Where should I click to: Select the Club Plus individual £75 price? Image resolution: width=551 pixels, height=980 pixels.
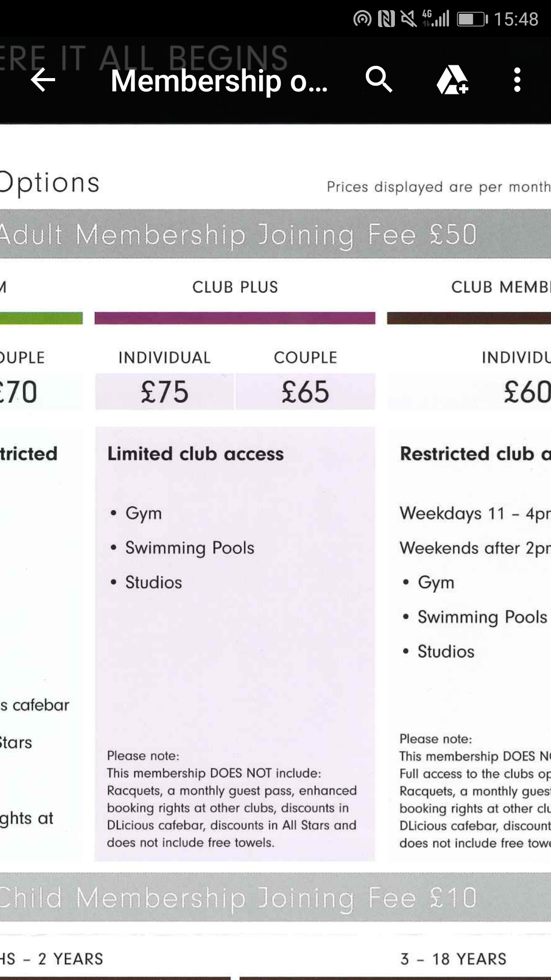point(165,392)
